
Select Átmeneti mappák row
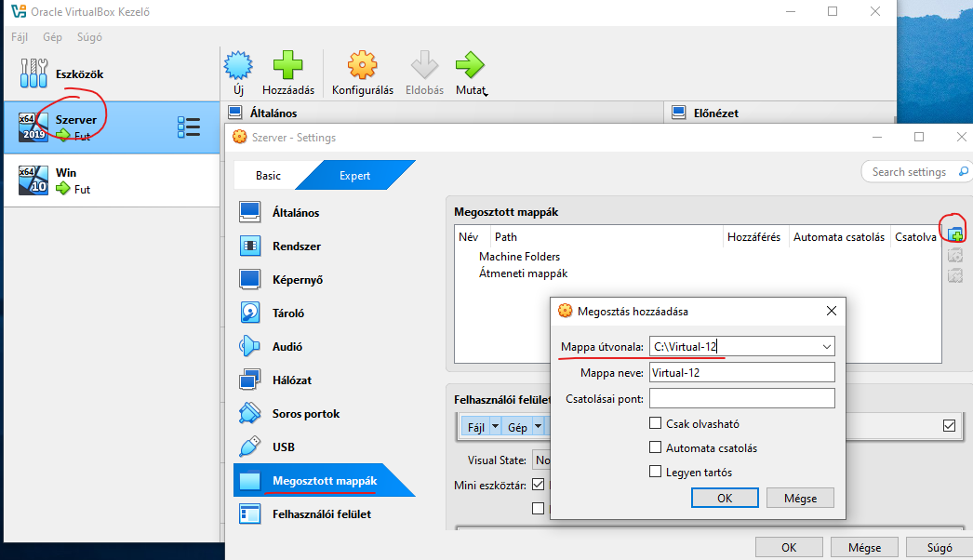pyautogui.click(x=523, y=273)
